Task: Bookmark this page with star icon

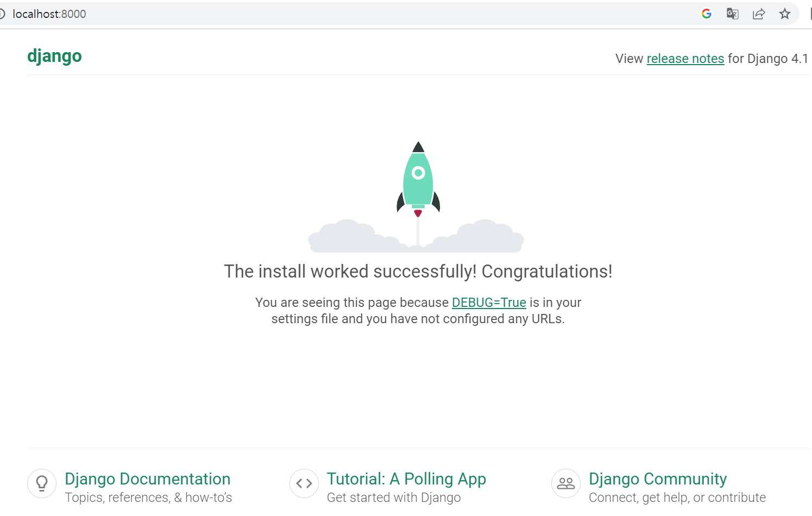Action: tap(784, 14)
